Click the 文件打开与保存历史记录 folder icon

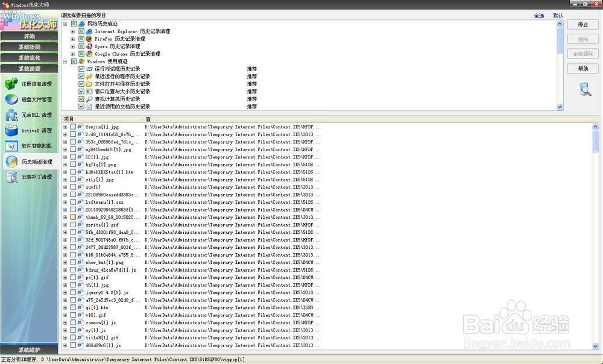(x=89, y=84)
